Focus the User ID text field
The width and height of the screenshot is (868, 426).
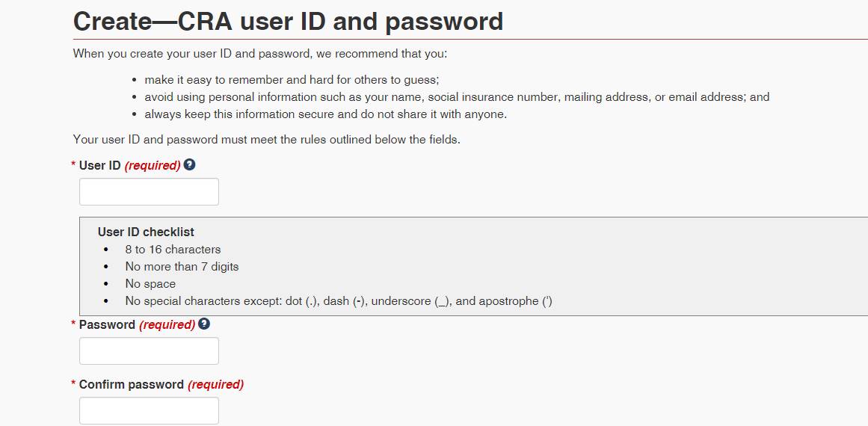[x=149, y=192]
